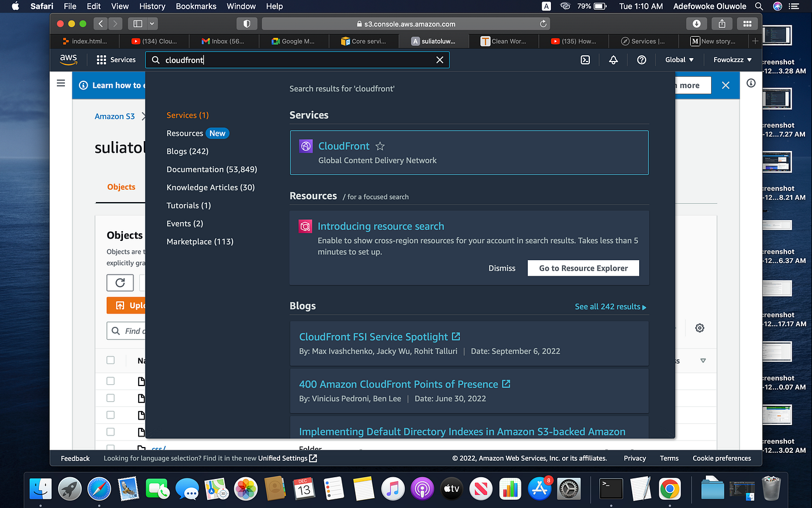Clear the cloudfront search text
Viewport: 812px width, 508px height.
(x=440, y=60)
